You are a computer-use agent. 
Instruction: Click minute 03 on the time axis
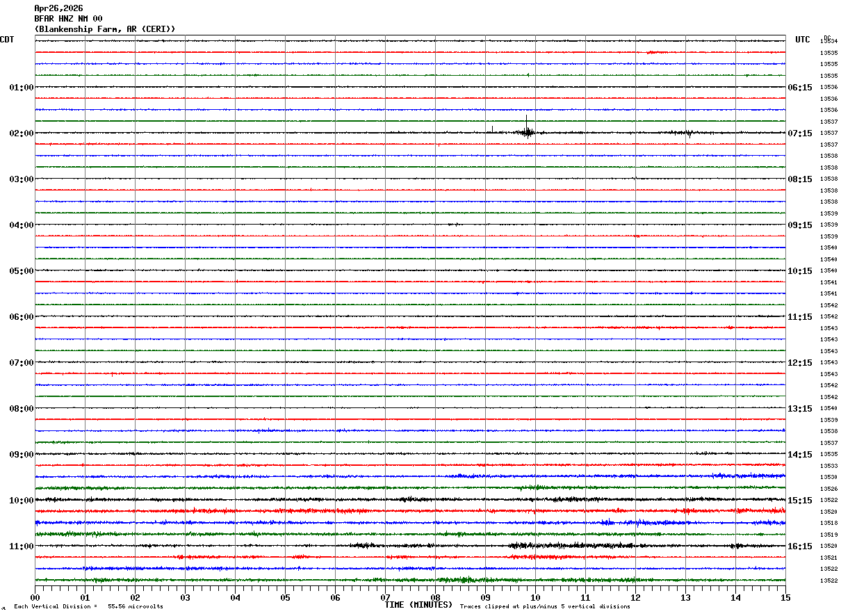tap(185, 597)
